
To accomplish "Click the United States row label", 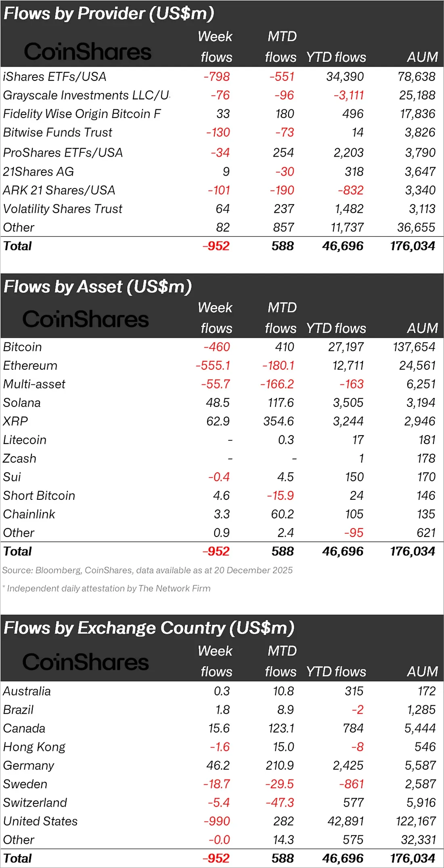I will tap(40, 821).
